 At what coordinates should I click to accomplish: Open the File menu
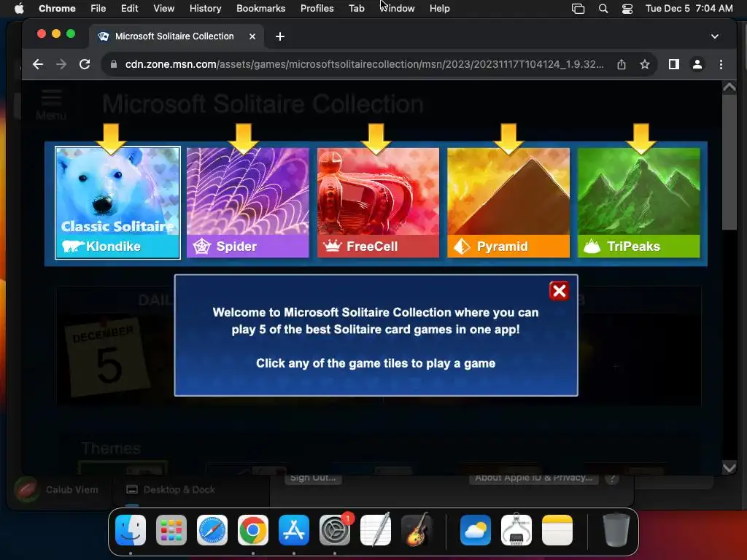click(x=98, y=9)
